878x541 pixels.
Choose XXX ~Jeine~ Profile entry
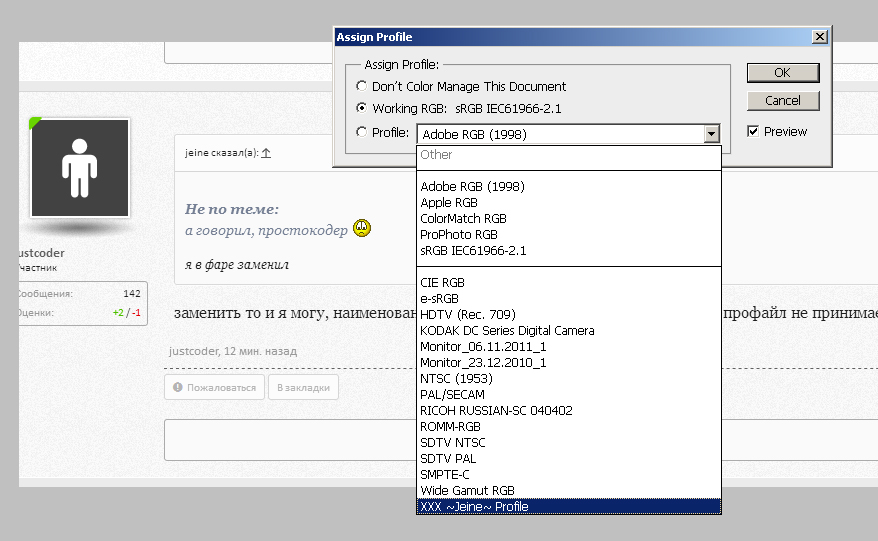coord(568,506)
